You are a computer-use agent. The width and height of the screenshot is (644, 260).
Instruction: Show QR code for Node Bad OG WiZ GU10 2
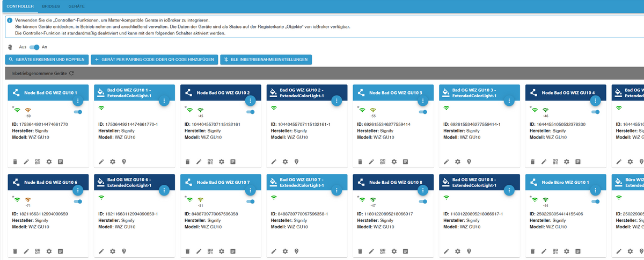coord(210,161)
